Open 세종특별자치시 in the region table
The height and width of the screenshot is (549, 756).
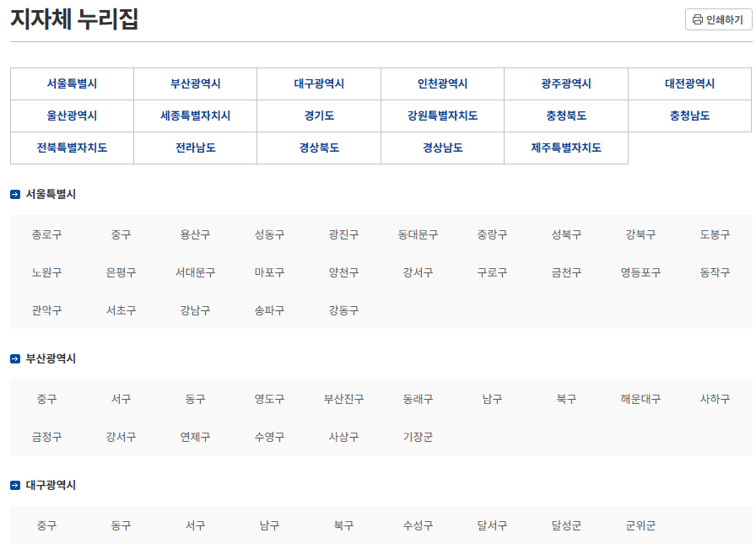195,116
